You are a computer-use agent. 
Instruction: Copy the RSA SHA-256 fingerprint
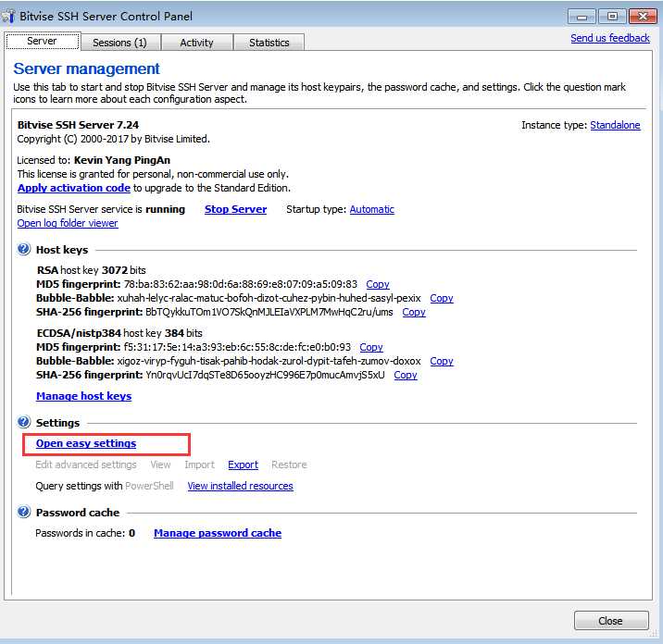click(x=414, y=312)
